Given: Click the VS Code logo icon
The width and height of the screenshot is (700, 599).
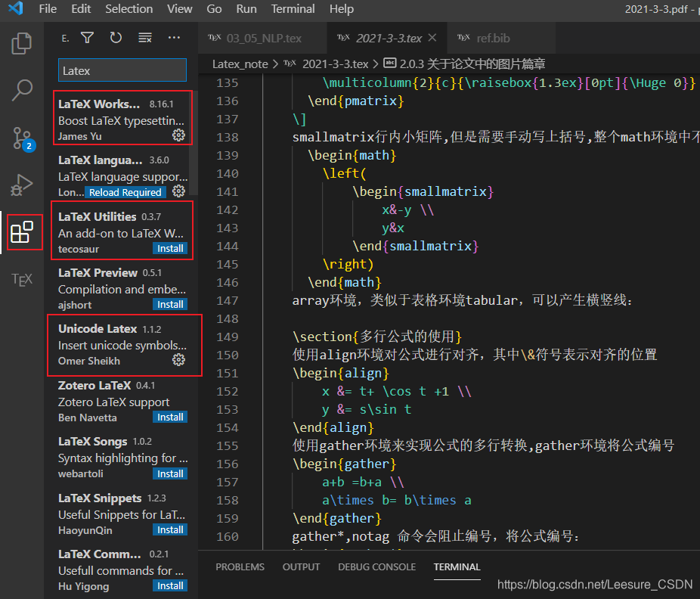Looking at the screenshot, I should 16,8.
